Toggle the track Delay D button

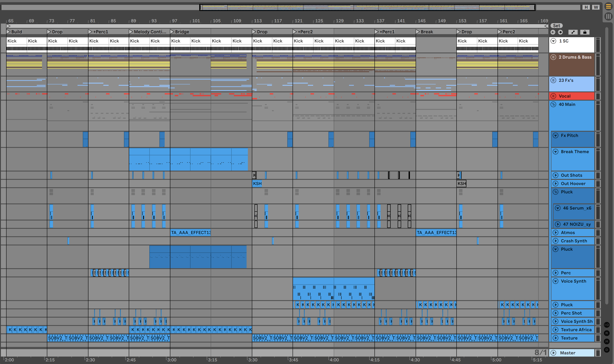[x=607, y=350]
